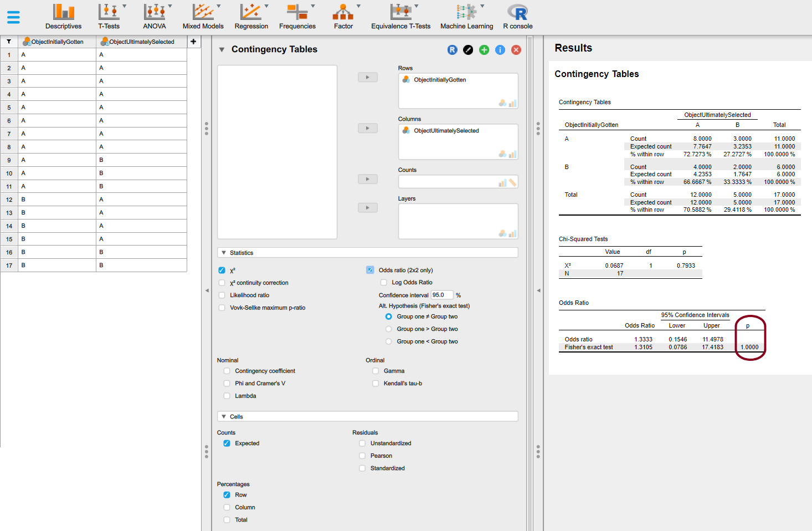
Task: Enable Log Odds Ratio checkbox
Action: [x=384, y=283]
